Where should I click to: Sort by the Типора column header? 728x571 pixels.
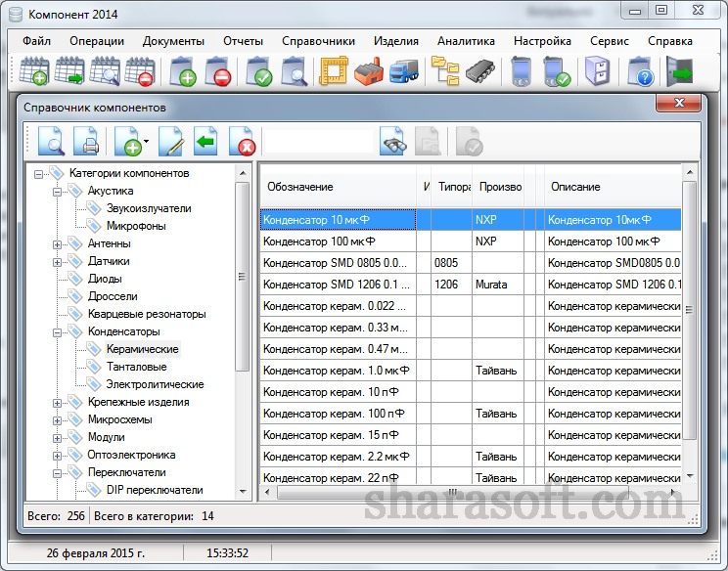[x=452, y=187]
